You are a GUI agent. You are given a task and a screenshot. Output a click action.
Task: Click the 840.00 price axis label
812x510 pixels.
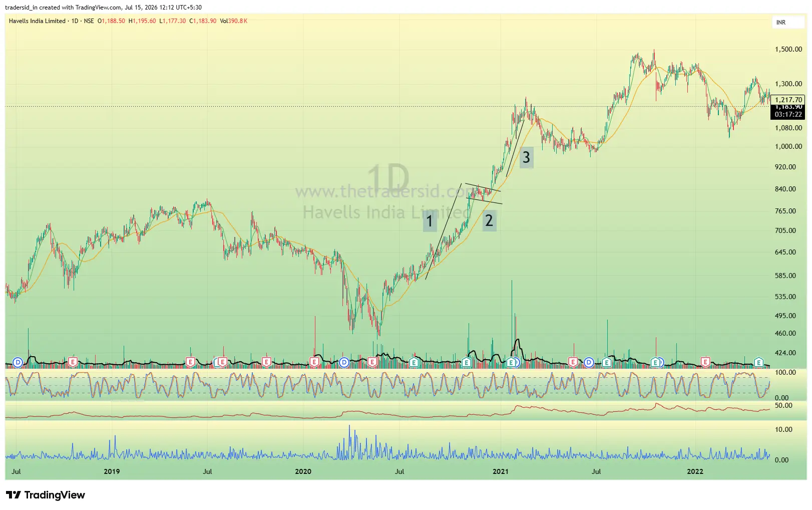point(785,189)
